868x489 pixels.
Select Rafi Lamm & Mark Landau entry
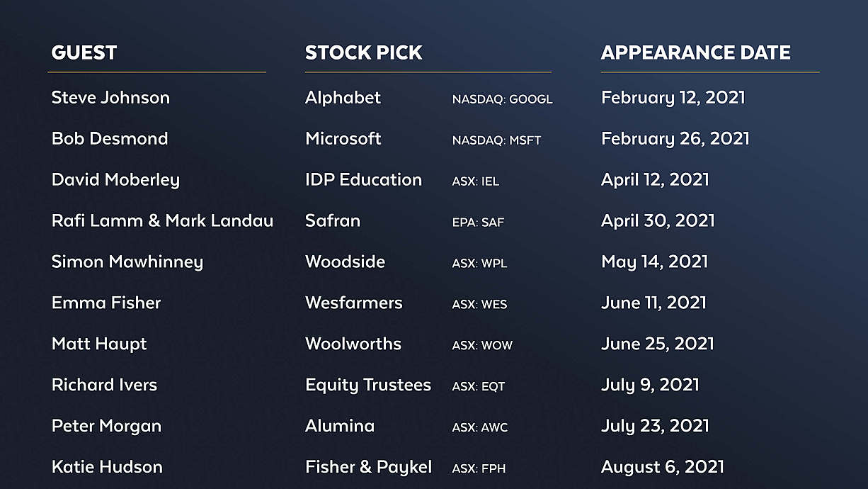162,221
